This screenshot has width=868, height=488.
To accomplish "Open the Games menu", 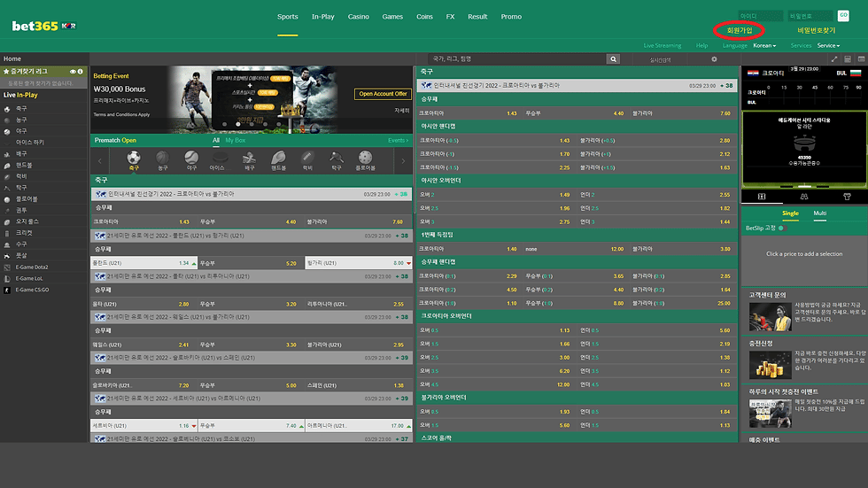I will point(392,17).
